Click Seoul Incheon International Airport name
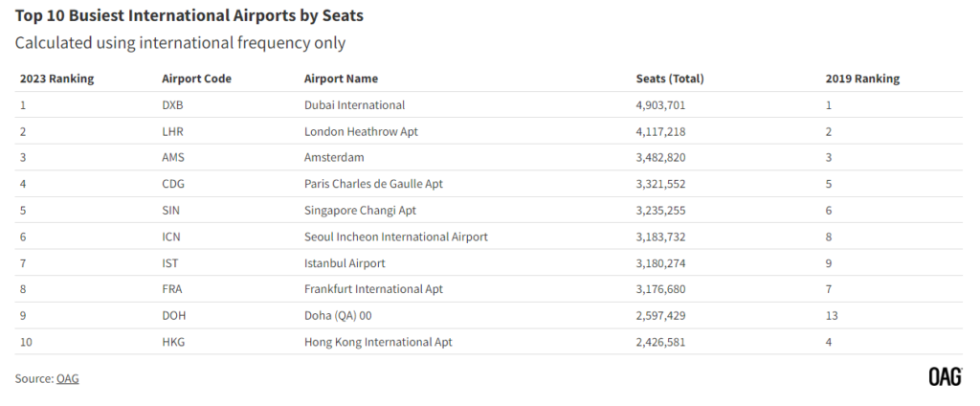 (x=396, y=237)
